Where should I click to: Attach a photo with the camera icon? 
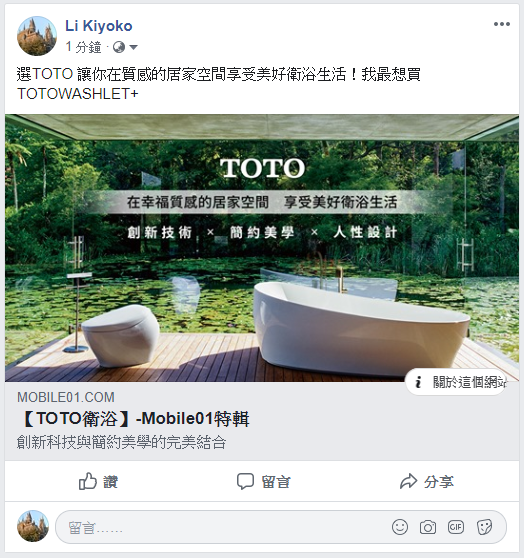click(x=428, y=527)
